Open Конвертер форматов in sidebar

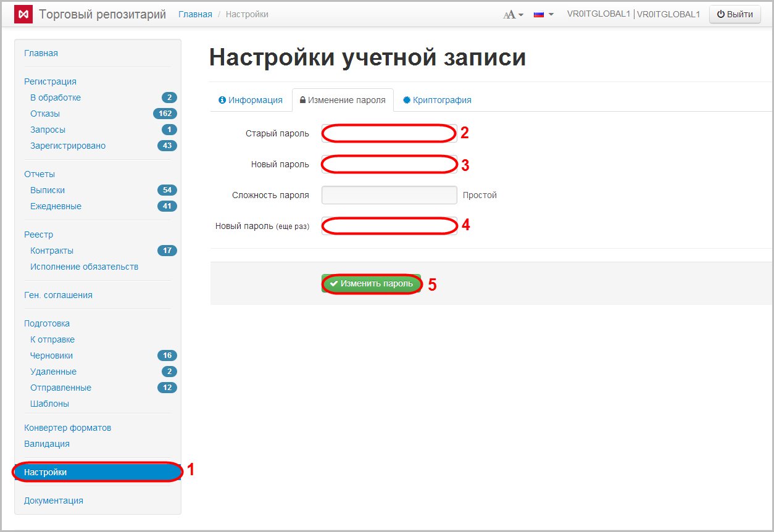pos(67,428)
